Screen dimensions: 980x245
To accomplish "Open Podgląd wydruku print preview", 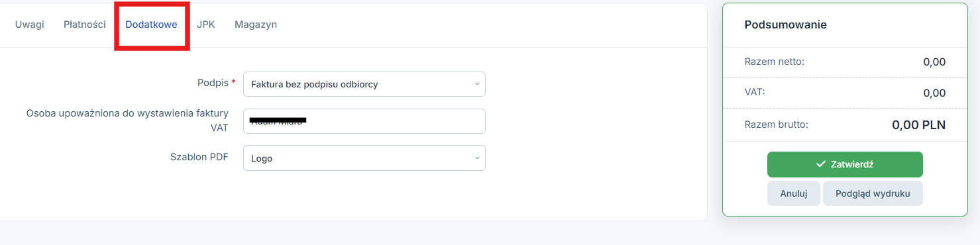I will [x=873, y=193].
